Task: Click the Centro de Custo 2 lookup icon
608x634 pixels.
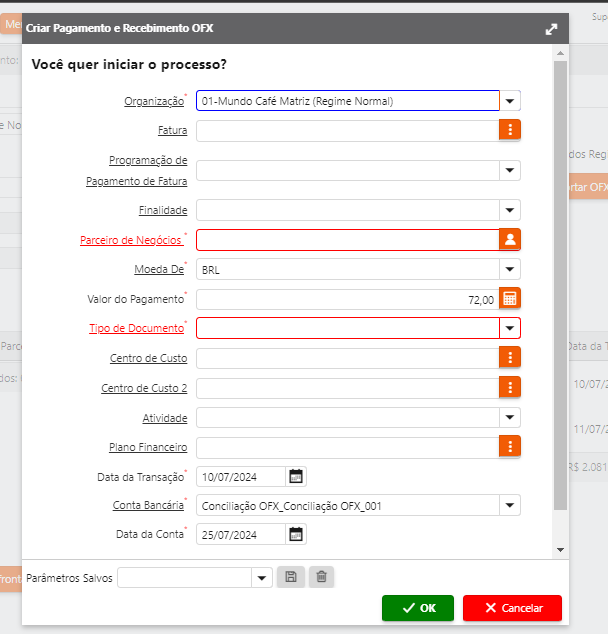Action: [x=510, y=388]
